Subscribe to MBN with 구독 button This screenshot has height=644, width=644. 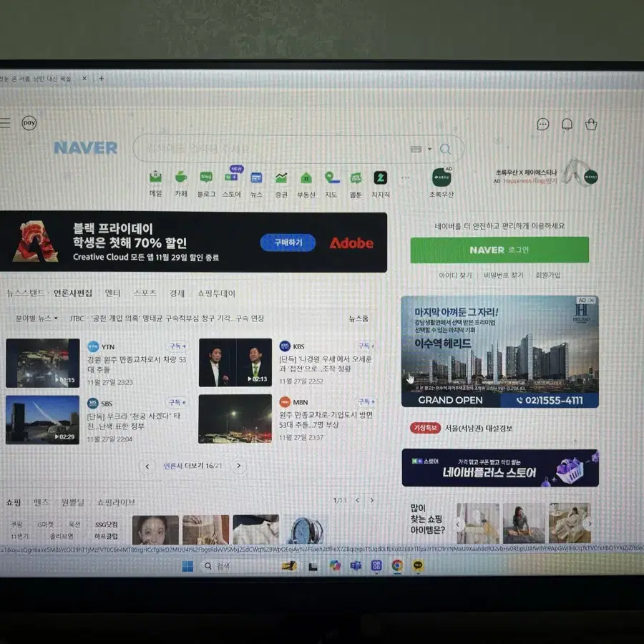coord(366,401)
